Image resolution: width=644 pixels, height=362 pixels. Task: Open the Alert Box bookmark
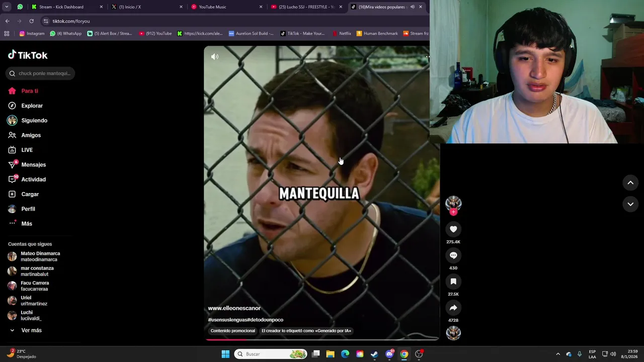[x=110, y=34]
